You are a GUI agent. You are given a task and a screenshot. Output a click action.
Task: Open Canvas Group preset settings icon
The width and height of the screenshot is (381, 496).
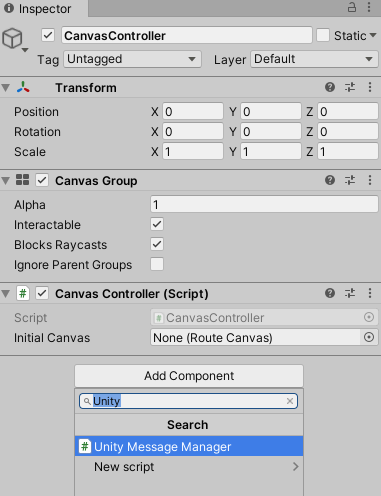(350, 180)
